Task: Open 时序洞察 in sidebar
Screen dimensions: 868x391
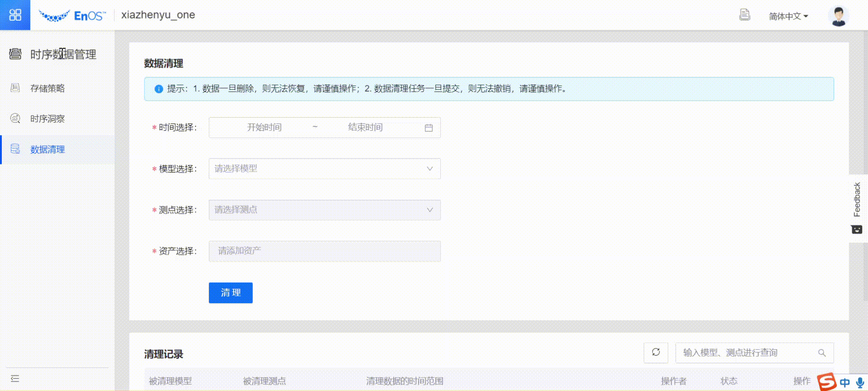Action: coord(48,119)
